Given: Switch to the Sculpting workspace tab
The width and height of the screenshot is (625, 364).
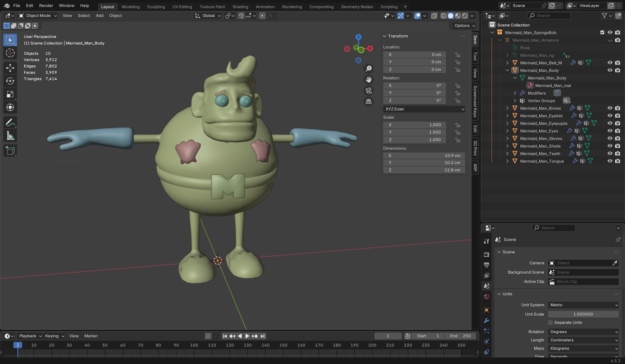Looking at the screenshot, I should (156, 6).
